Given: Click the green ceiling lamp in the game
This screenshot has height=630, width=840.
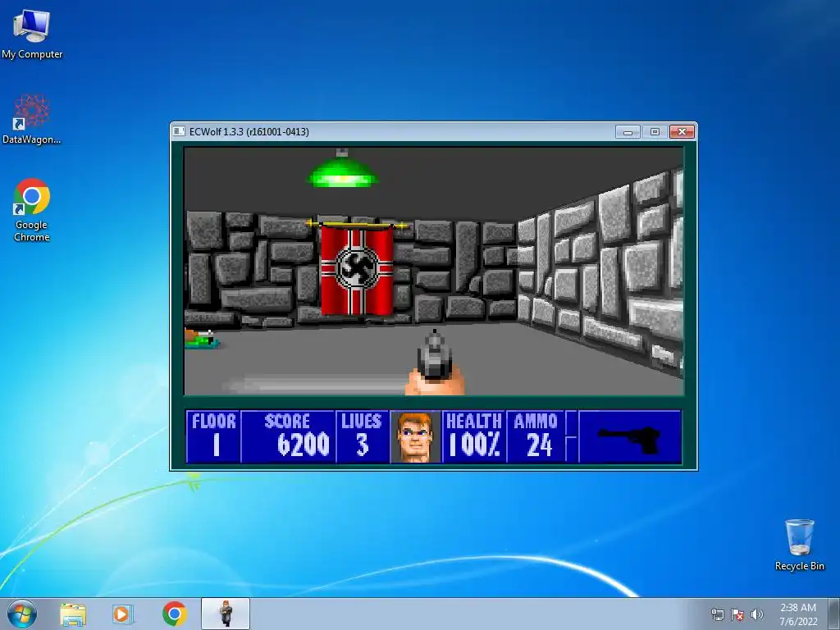Looking at the screenshot, I should click(342, 171).
